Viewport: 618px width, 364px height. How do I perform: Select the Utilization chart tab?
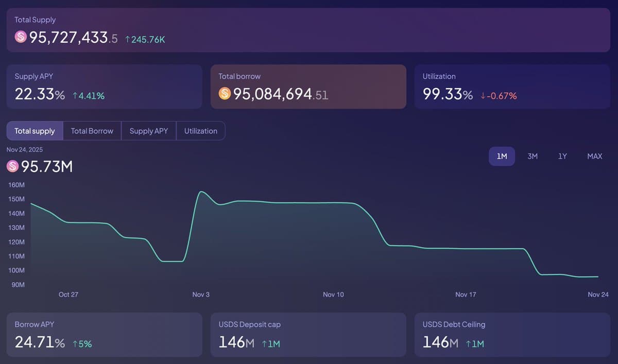click(200, 131)
